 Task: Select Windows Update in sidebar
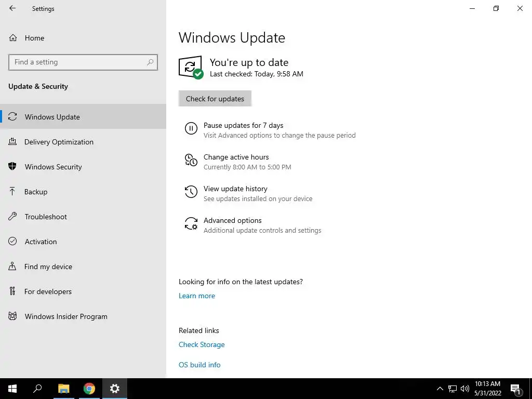click(83, 117)
